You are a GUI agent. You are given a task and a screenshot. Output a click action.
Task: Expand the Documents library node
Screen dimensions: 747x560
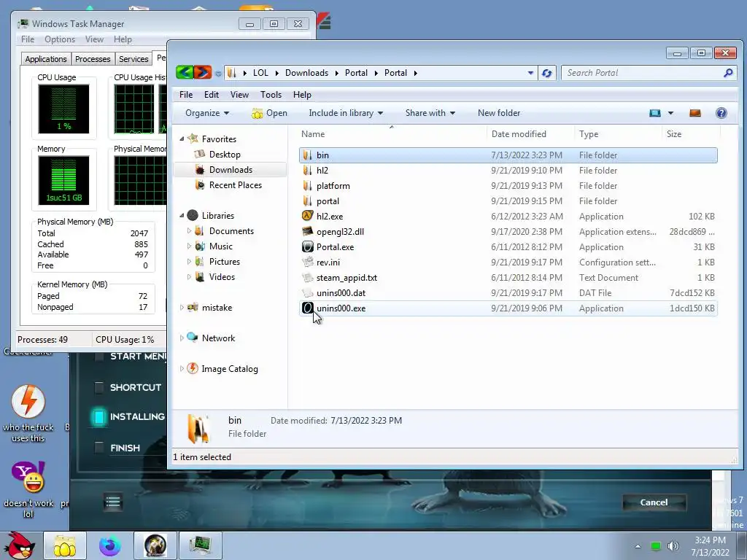(x=189, y=230)
